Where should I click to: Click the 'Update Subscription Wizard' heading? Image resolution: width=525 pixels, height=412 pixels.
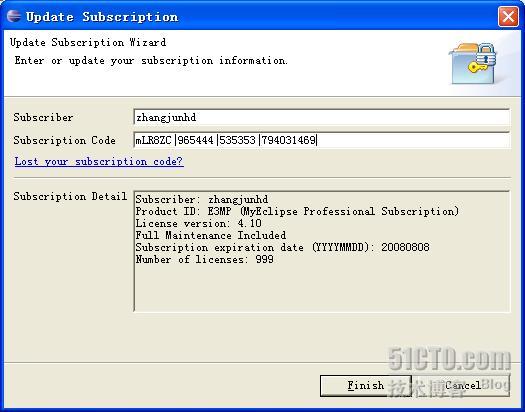(x=88, y=43)
